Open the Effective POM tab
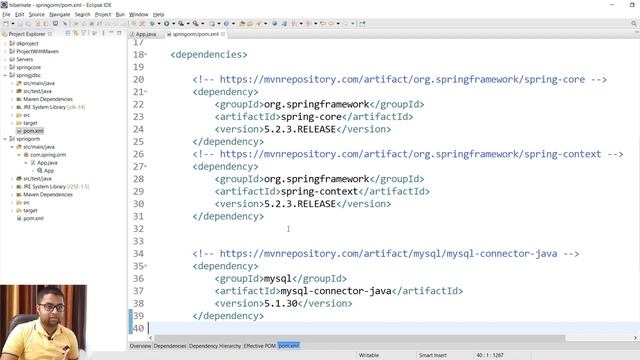Image resolution: width=640 pixels, height=360 pixels. pyautogui.click(x=260, y=346)
